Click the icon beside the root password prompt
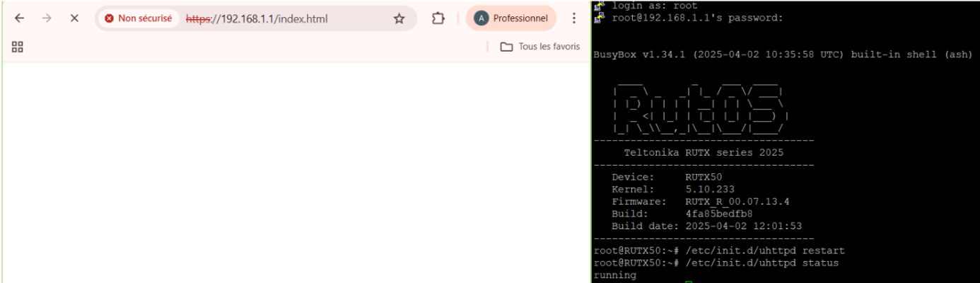Screen dimensions: 980x283 point(600,18)
